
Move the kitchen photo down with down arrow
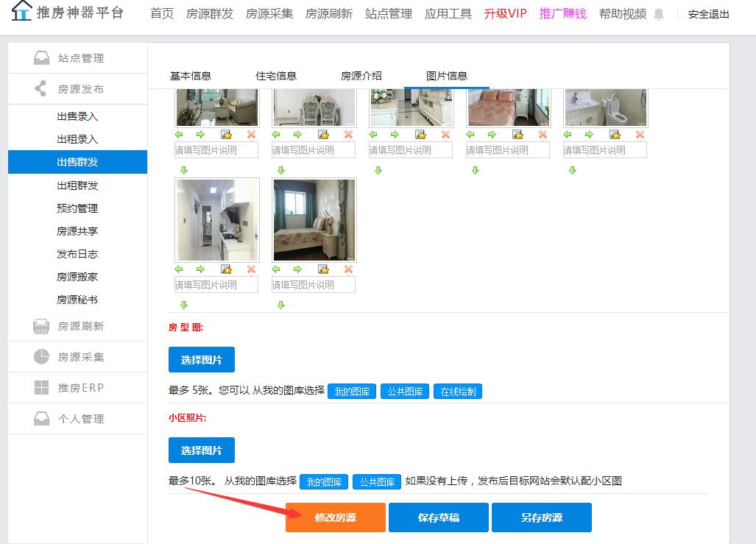pos(184,305)
